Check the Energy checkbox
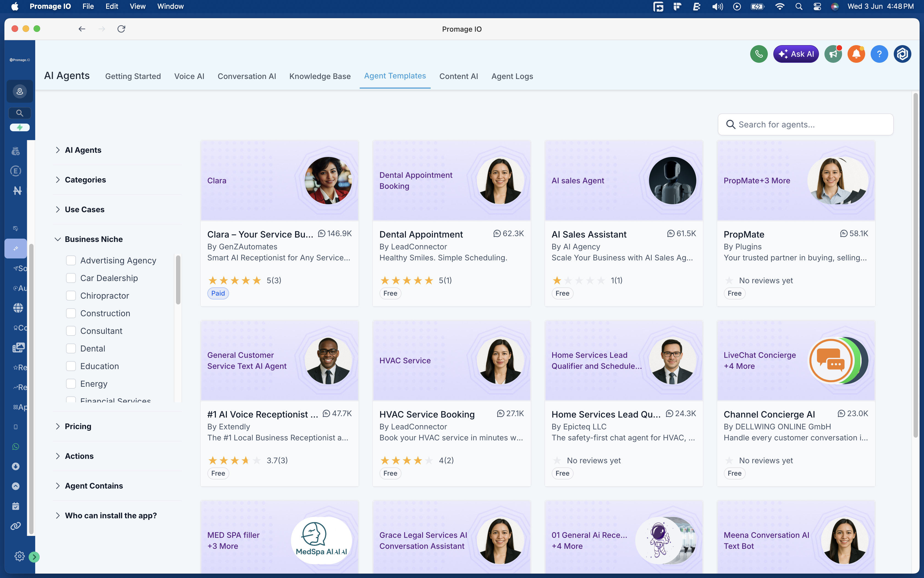 [x=71, y=383]
